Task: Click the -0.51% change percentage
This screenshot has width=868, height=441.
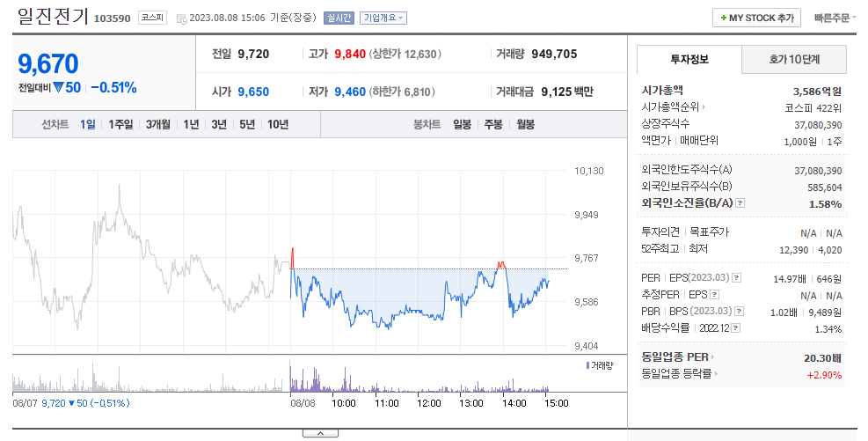Action: [x=113, y=87]
